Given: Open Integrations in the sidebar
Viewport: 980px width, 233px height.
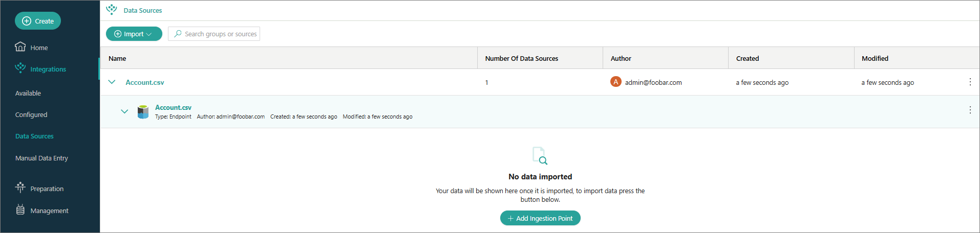Looking at the screenshot, I should [x=48, y=69].
